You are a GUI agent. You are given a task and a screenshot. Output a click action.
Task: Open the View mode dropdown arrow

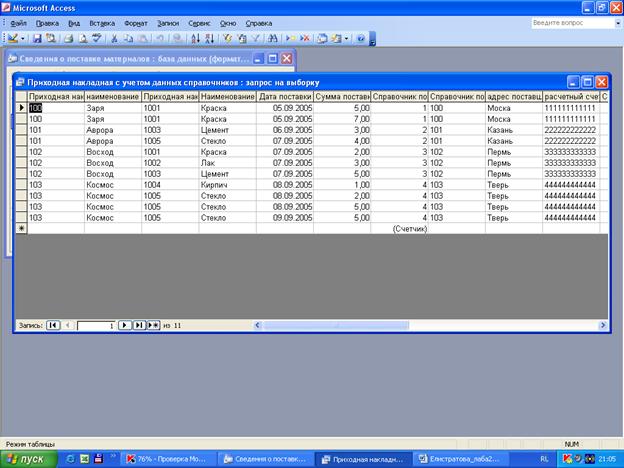[24, 38]
